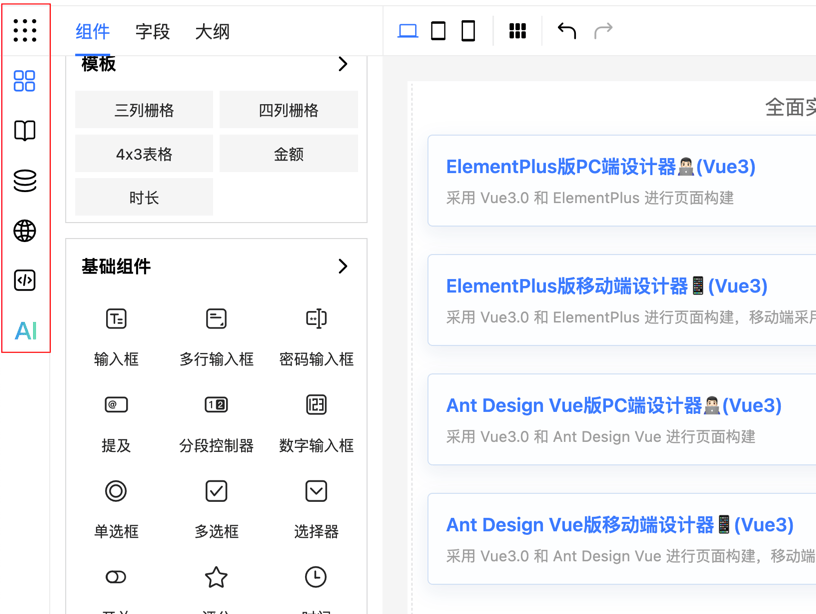816x614 pixels.
Task: Open the 大纲 tab
Action: (x=212, y=31)
